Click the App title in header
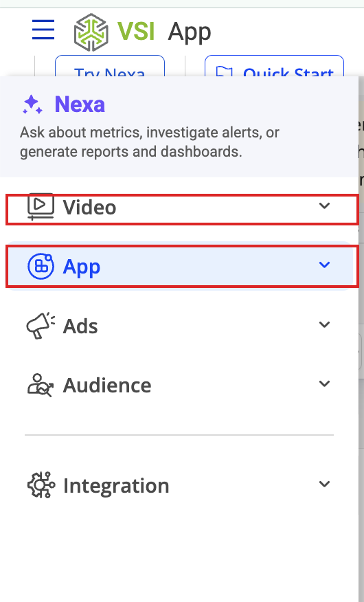This screenshot has height=602, width=364. tap(190, 32)
